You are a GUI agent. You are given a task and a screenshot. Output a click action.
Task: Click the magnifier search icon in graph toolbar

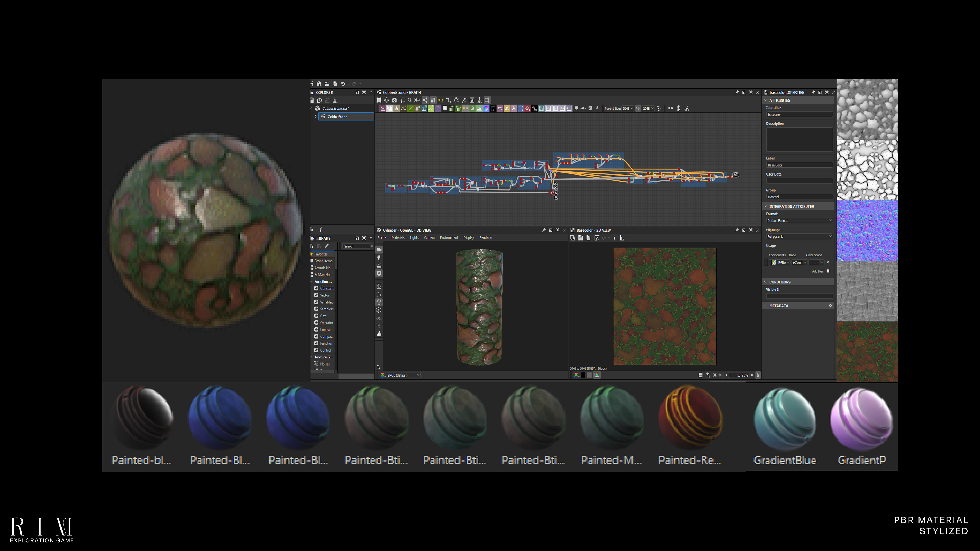(410, 100)
